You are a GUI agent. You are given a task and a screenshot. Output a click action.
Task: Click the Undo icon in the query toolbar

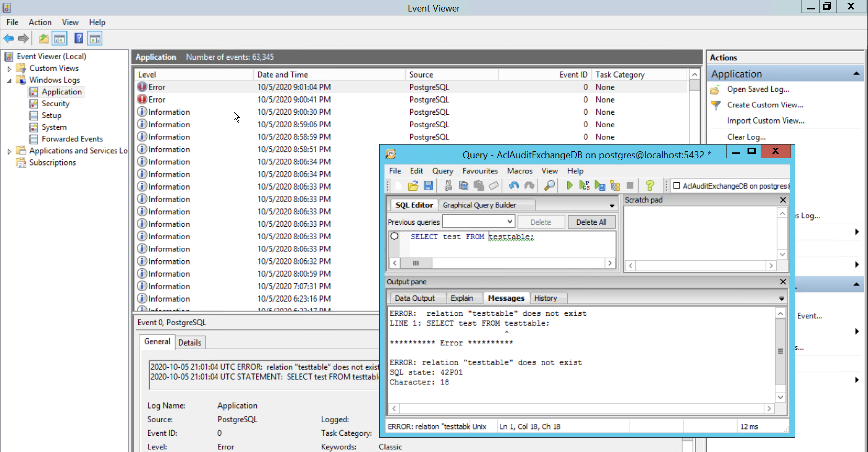pos(514,186)
